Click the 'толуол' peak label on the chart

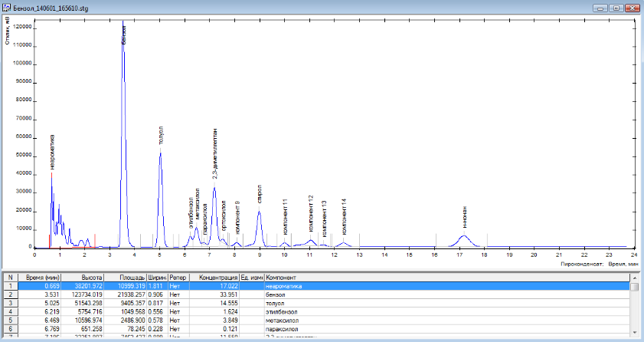[x=160, y=136]
